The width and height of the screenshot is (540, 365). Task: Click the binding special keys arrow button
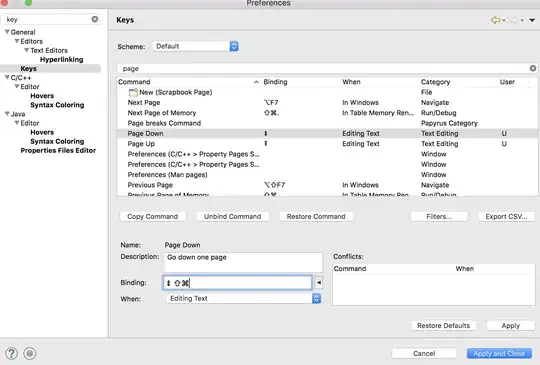[319, 283]
